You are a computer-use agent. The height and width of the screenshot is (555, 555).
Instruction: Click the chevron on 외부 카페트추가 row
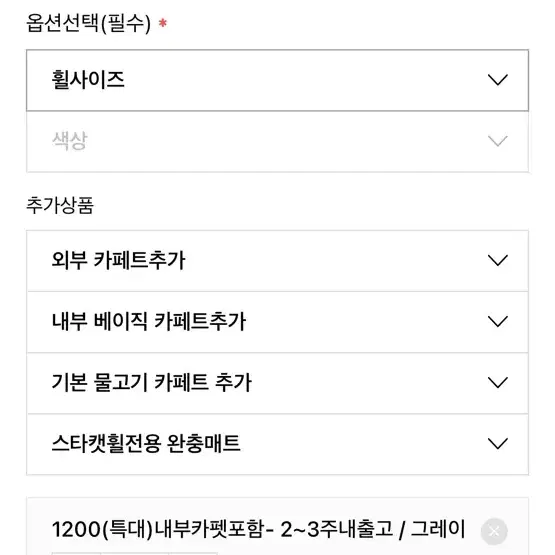(497, 260)
